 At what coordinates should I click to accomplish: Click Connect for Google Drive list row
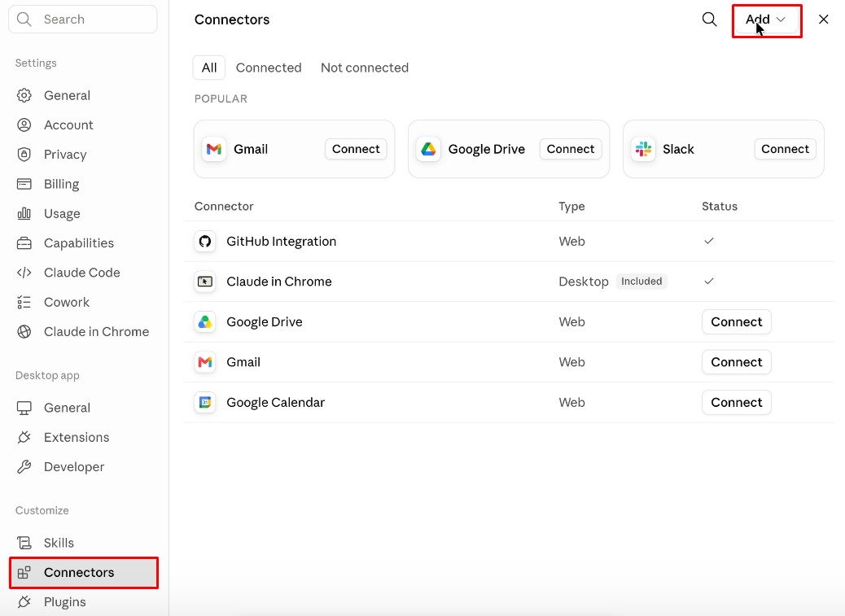point(736,322)
